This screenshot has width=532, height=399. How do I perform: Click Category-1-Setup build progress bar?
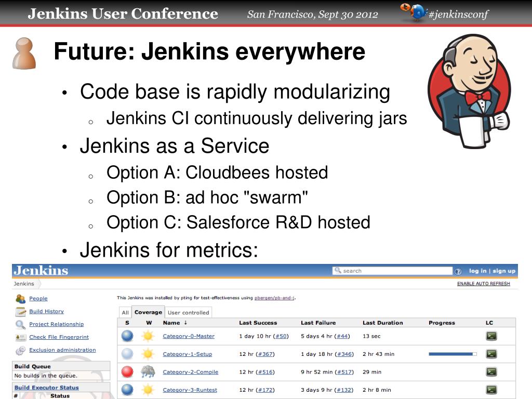click(453, 354)
